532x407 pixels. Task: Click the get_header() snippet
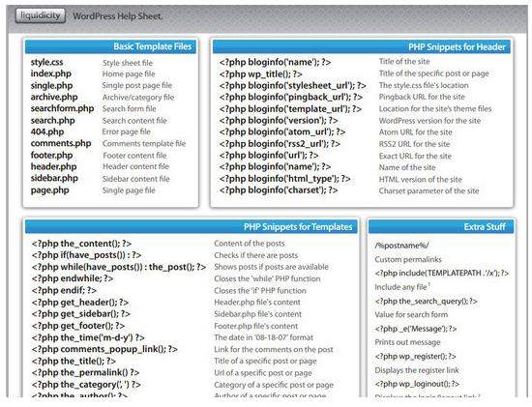pyautogui.click(x=80, y=303)
